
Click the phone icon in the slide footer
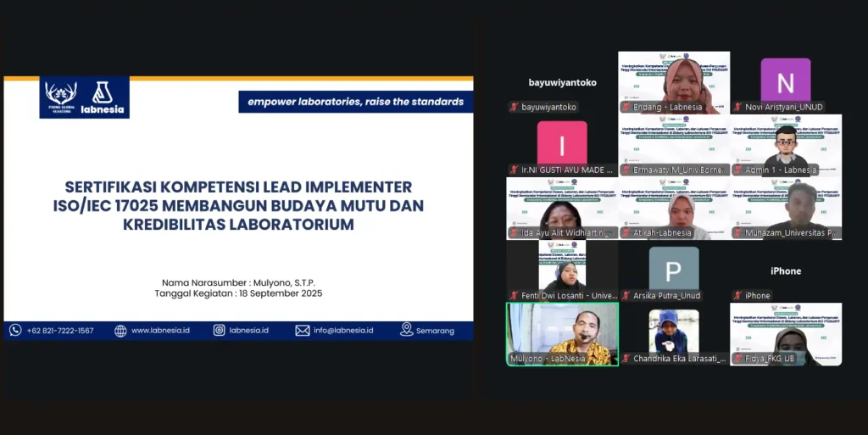click(x=15, y=330)
